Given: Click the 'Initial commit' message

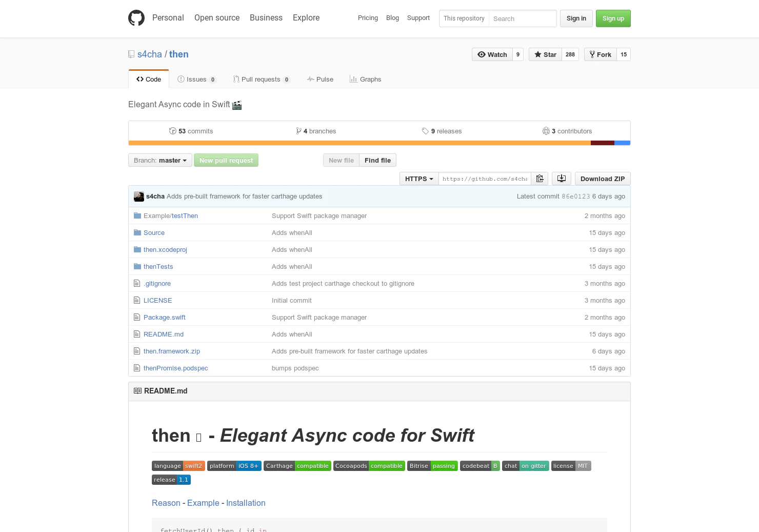Looking at the screenshot, I should tap(291, 300).
